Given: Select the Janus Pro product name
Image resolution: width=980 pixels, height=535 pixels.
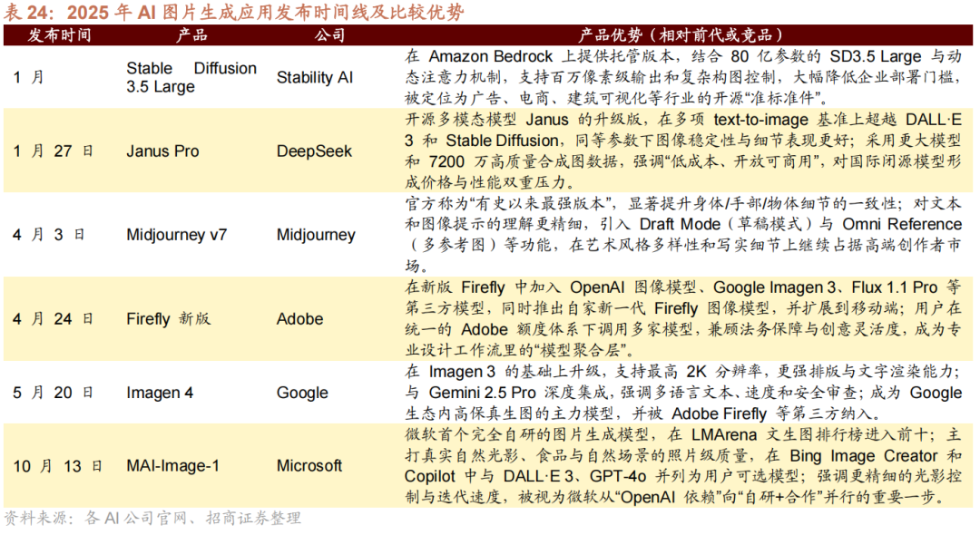Looking at the screenshot, I should coord(162,151).
